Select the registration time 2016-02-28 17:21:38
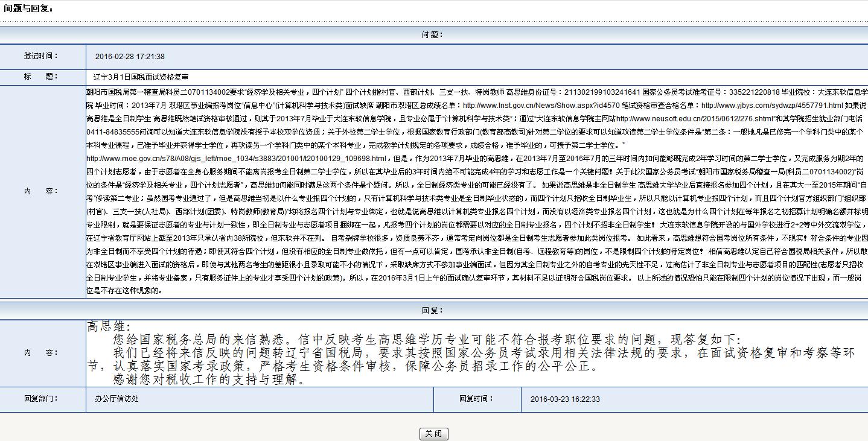Image resolution: width=868 pixels, height=441 pixels. (x=130, y=57)
